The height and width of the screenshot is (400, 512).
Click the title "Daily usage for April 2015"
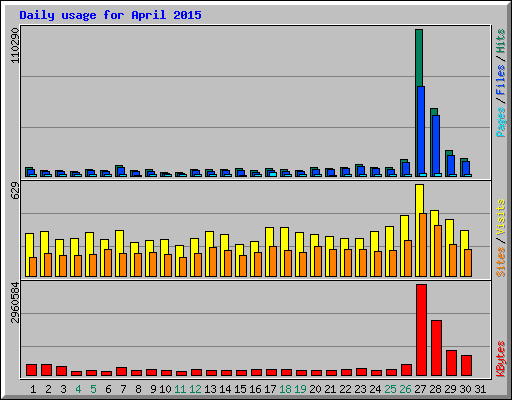(x=110, y=15)
